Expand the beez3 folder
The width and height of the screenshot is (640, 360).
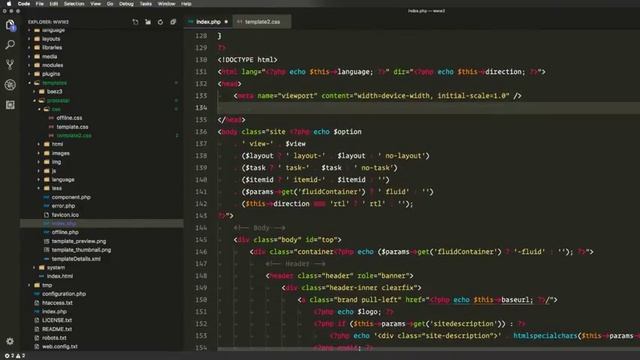[x=54, y=91]
